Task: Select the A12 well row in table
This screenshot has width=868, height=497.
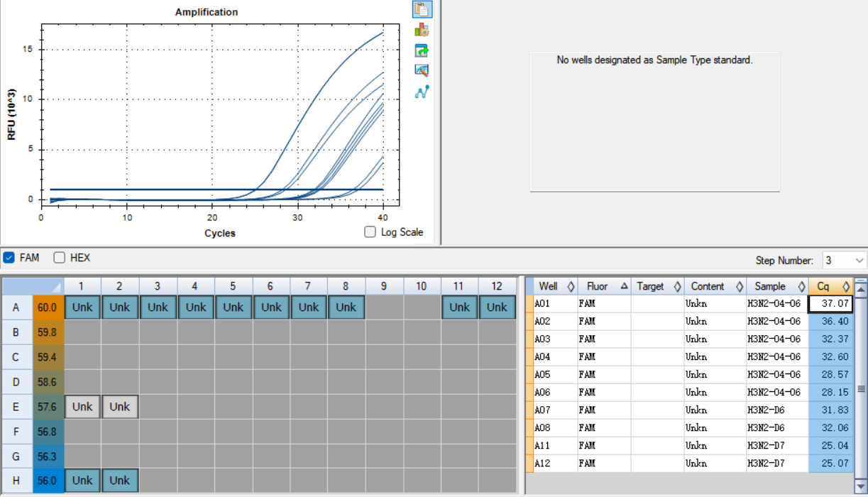Action: [x=690, y=464]
